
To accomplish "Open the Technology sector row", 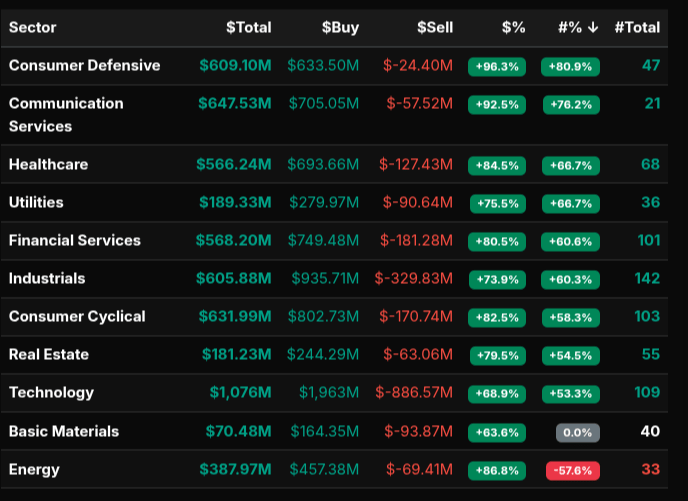I will (51, 392).
